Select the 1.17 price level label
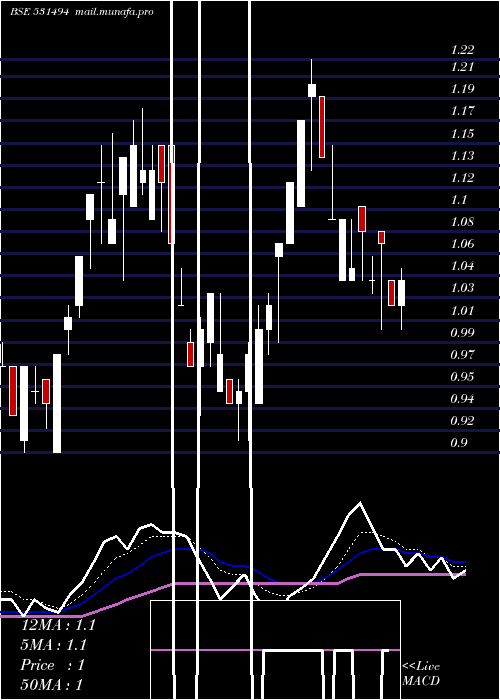The height and width of the screenshot is (700, 500). point(462,111)
